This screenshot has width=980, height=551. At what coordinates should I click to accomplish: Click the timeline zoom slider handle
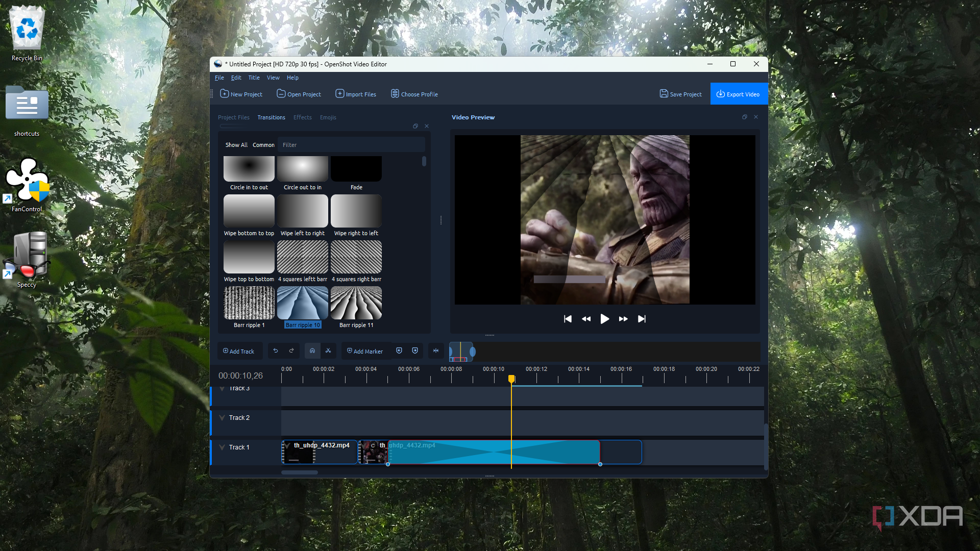(473, 352)
